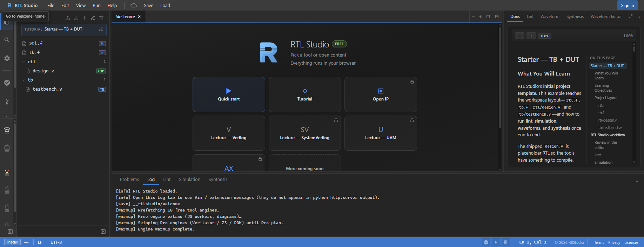Click the Install button in status bar
Viewport: 644px width, 247px height.
click(x=12, y=242)
